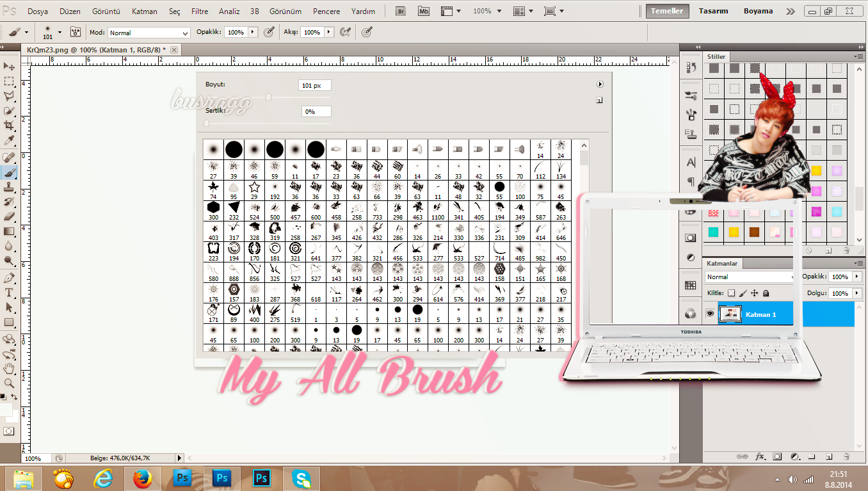This screenshot has width=868, height=491.
Task: Switch to Boyama workspace
Action: (758, 11)
